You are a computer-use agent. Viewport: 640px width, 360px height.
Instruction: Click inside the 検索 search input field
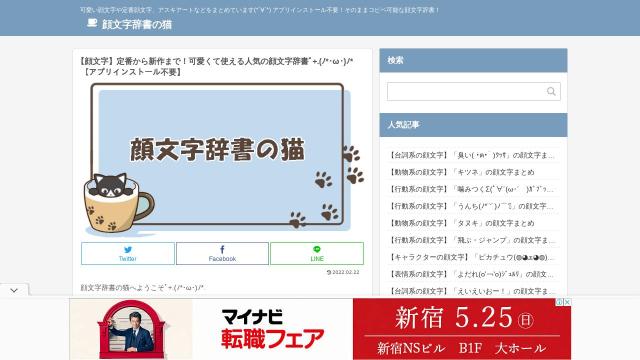pos(466,91)
